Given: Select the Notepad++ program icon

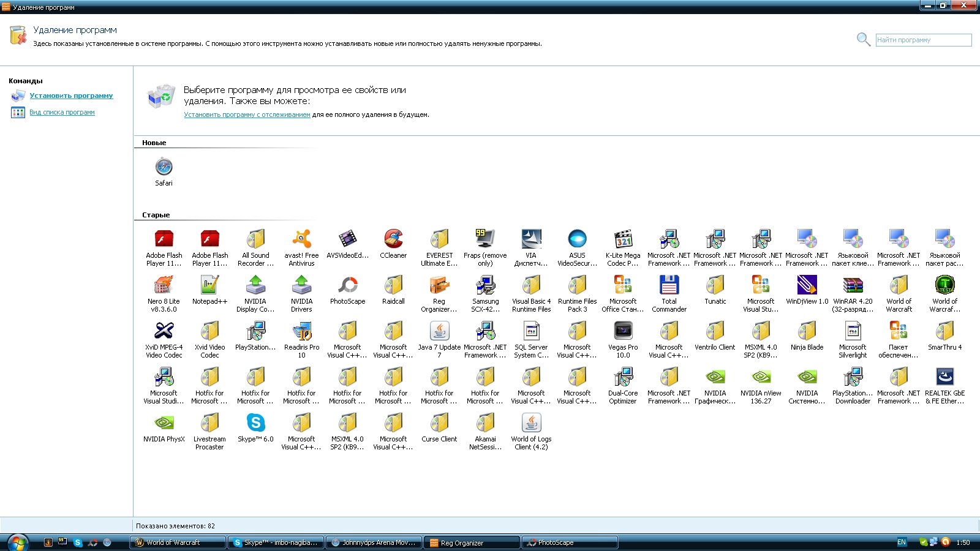Looking at the screenshot, I should tap(209, 285).
